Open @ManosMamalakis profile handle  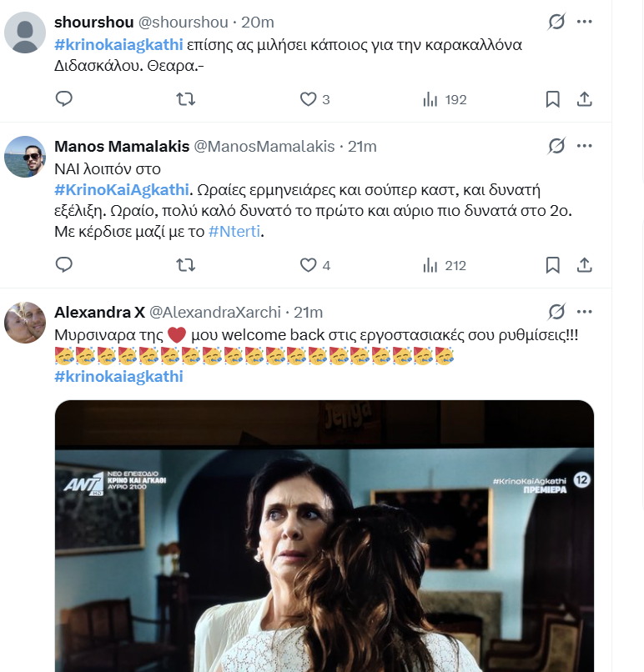click(x=264, y=147)
